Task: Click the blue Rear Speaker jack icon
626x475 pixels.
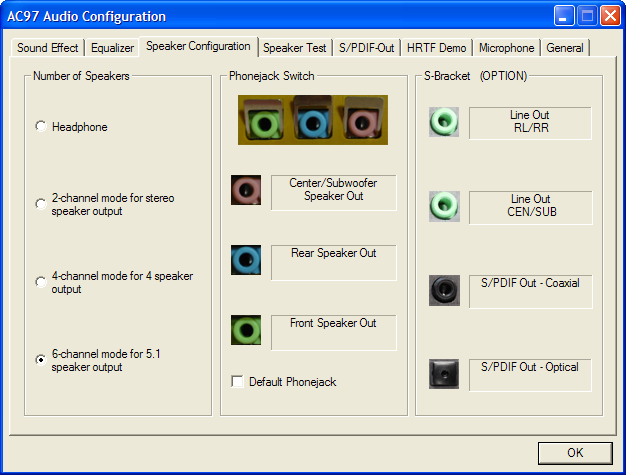Action: pos(246,260)
